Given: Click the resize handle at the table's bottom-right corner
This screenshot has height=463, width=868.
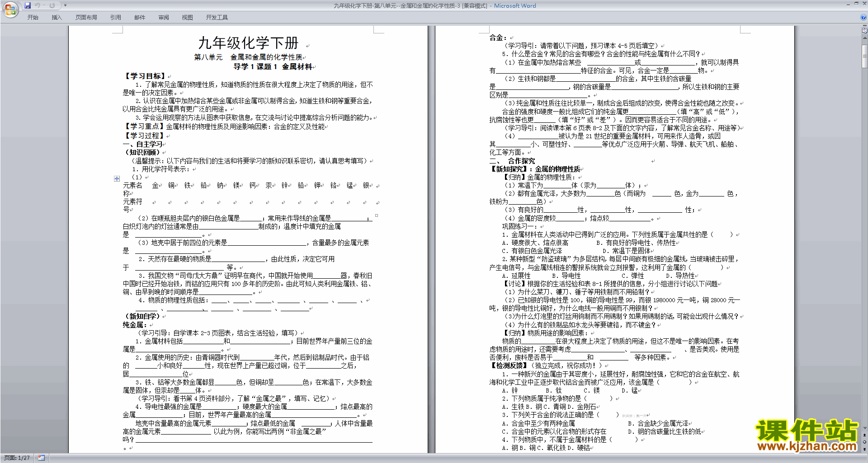Looking at the screenshot, I should [377, 215].
